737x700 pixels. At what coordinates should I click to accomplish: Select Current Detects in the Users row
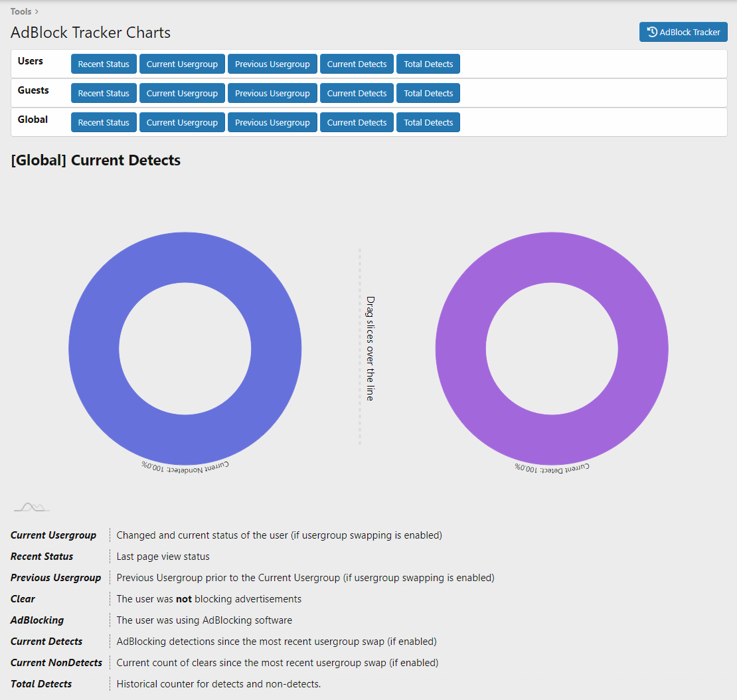point(357,64)
